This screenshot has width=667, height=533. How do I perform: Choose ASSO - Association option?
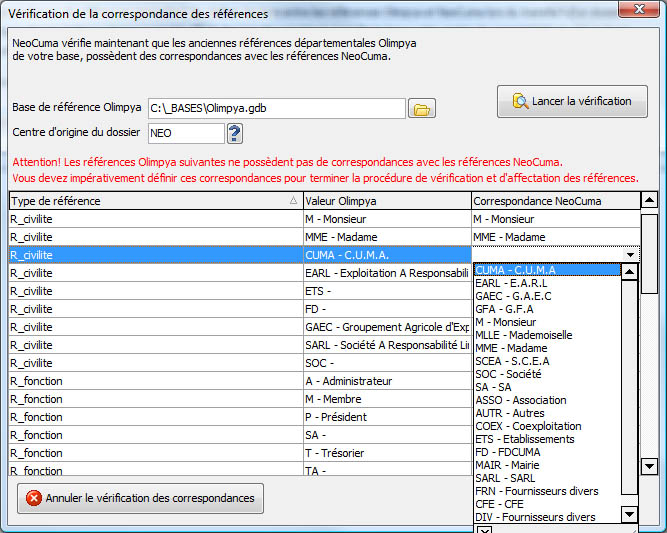coord(547,400)
